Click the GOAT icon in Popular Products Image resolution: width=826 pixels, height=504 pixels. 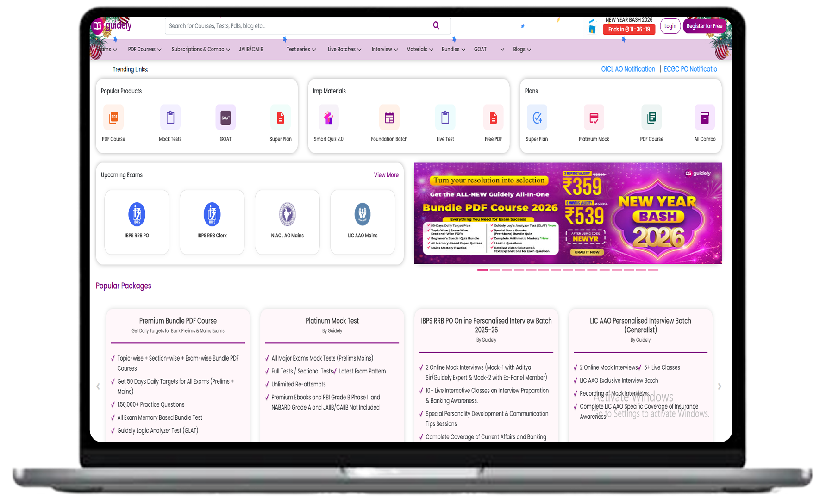coord(225,118)
